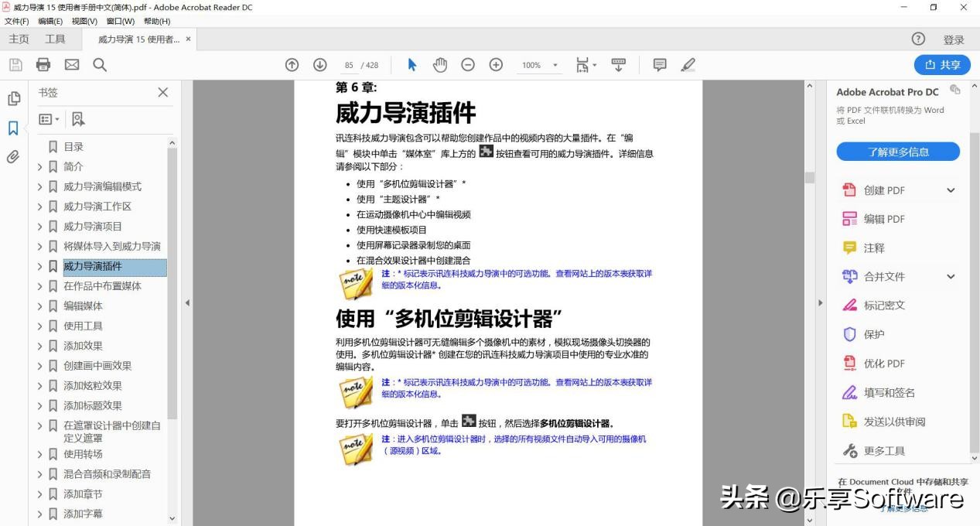This screenshot has height=526, width=980.
Task: Open bookmark options list icon
Action: click(x=49, y=119)
